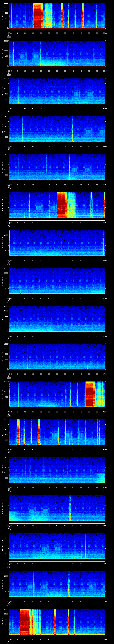The image size is (114, 644).
Task: View the spectrogram for 20:46:00
Action: click(57, 357)
